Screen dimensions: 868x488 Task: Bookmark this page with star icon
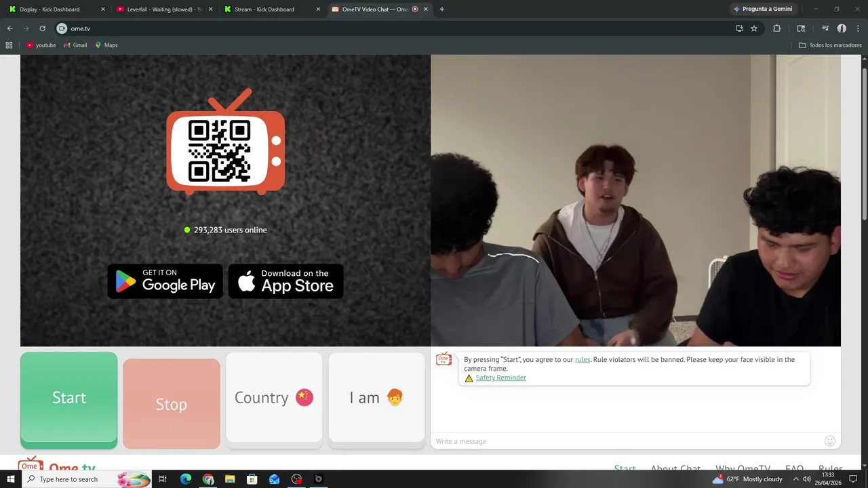[754, 28]
